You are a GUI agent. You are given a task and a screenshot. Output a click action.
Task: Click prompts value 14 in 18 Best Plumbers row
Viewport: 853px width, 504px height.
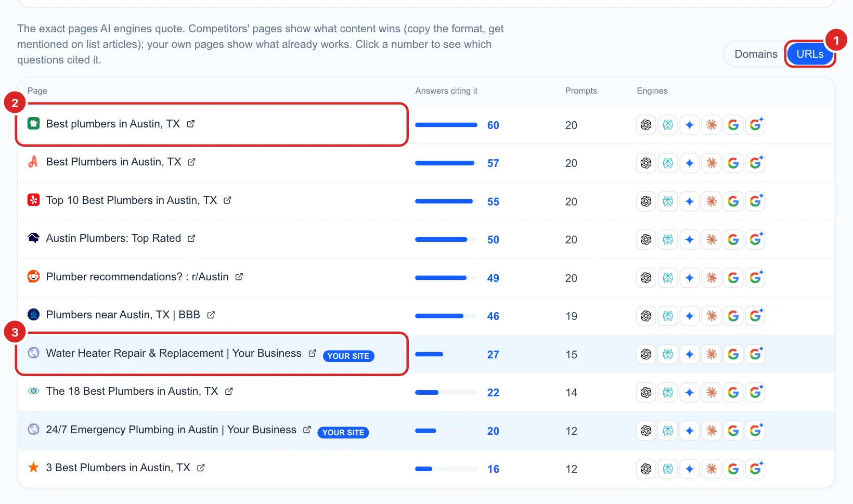(571, 393)
